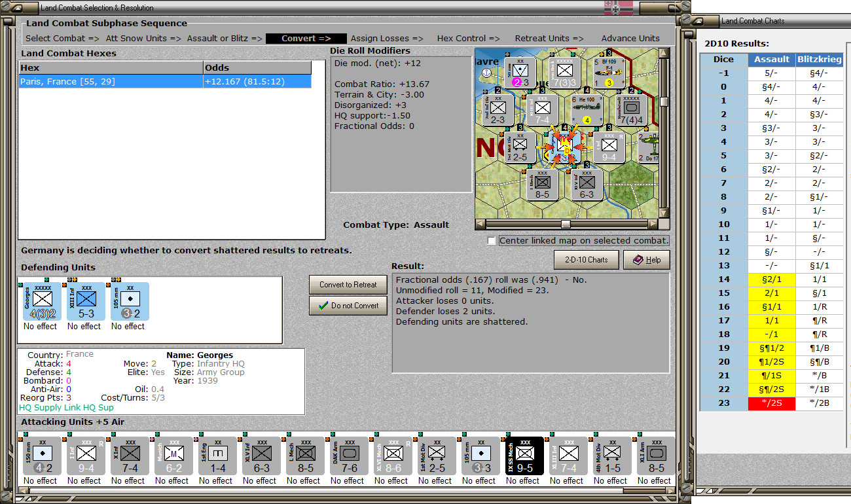Click the Bf 109 fighter counter on map
Viewport: 851px width, 504px height.
point(609,73)
